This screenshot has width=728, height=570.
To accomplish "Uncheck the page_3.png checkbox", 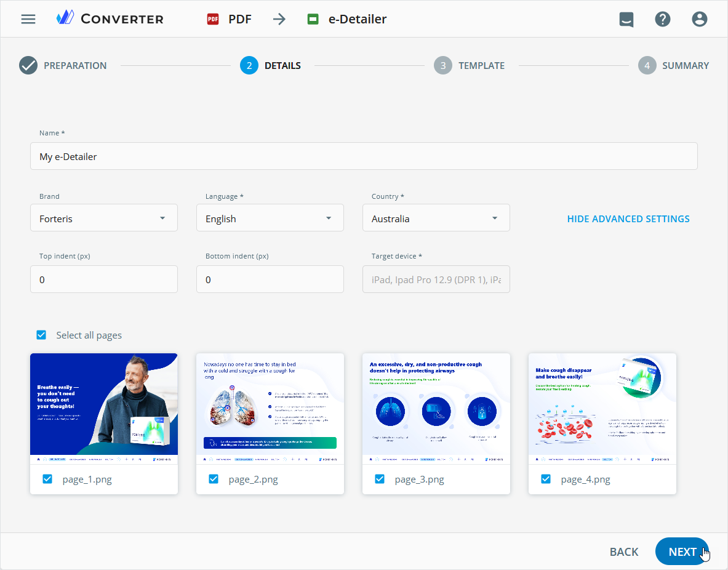I will 380,479.
